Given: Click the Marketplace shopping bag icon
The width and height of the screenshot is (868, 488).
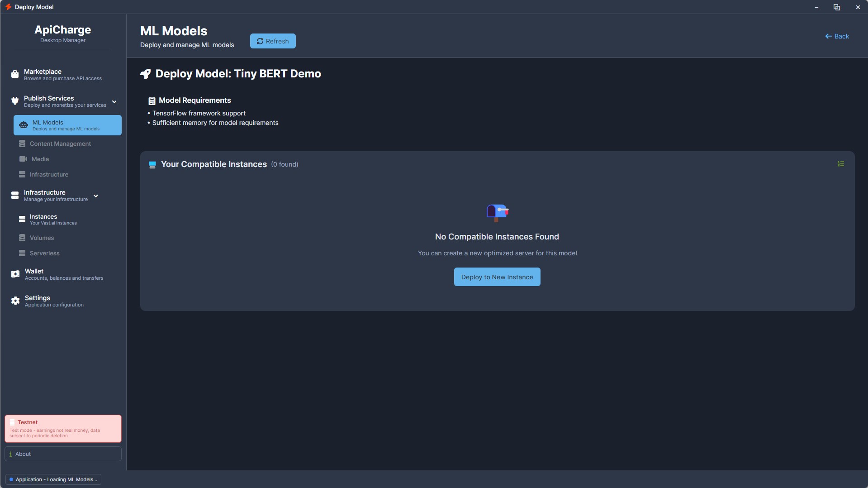Looking at the screenshot, I should tap(15, 75).
